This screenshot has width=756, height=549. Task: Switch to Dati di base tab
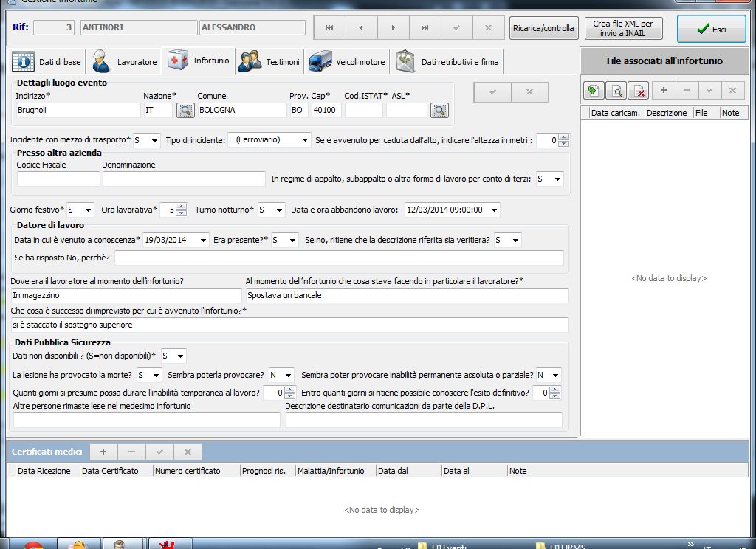pyautogui.click(x=47, y=62)
